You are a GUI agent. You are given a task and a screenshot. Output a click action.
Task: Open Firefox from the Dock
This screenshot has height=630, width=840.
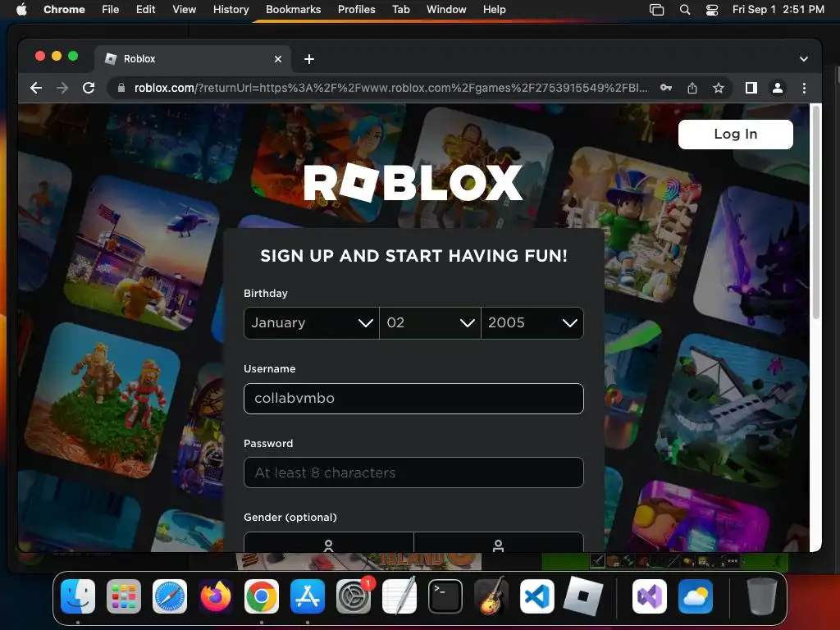click(216, 596)
